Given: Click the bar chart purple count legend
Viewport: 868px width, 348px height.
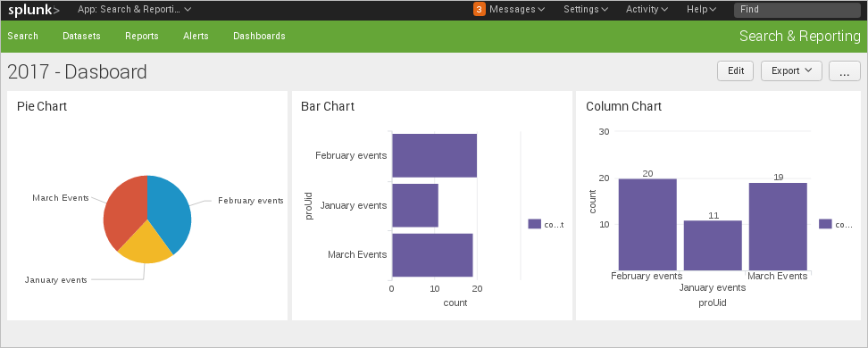Looking at the screenshot, I should (x=546, y=224).
